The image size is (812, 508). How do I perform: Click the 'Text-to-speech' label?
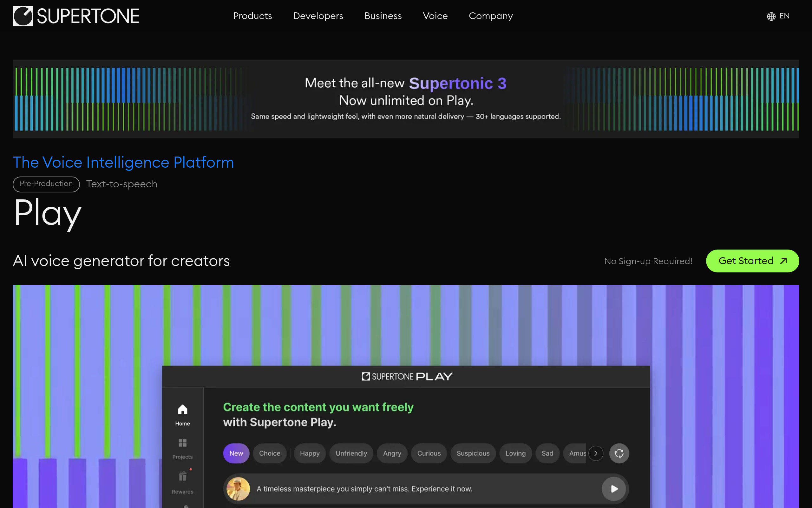pyautogui.click(x=122, y=184)
